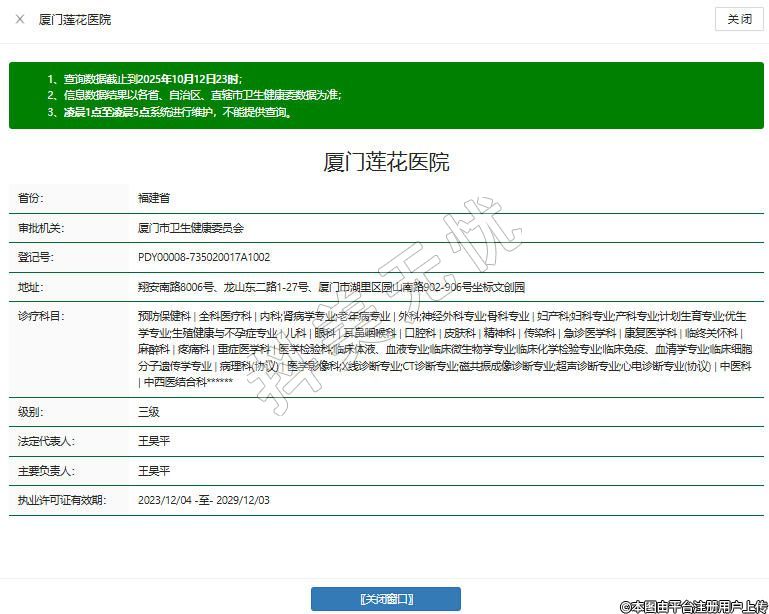Click the 诊疗科目 row label

click(x=41, y=316)
